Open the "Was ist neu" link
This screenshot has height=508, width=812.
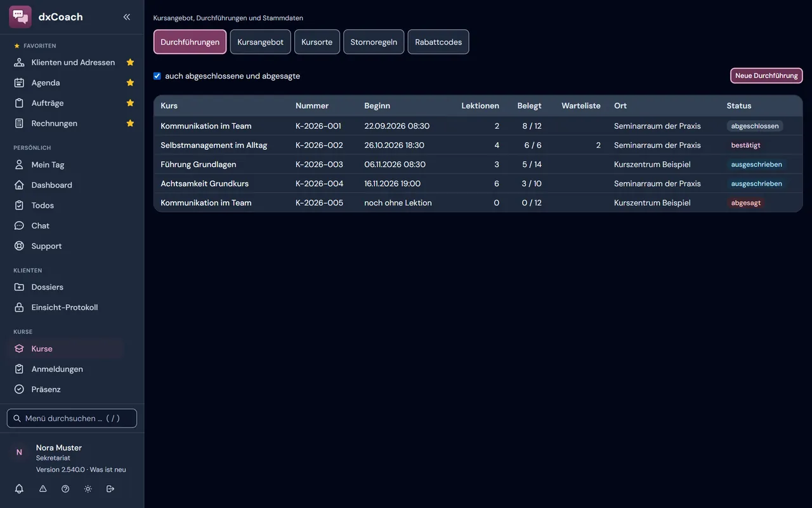108,470
